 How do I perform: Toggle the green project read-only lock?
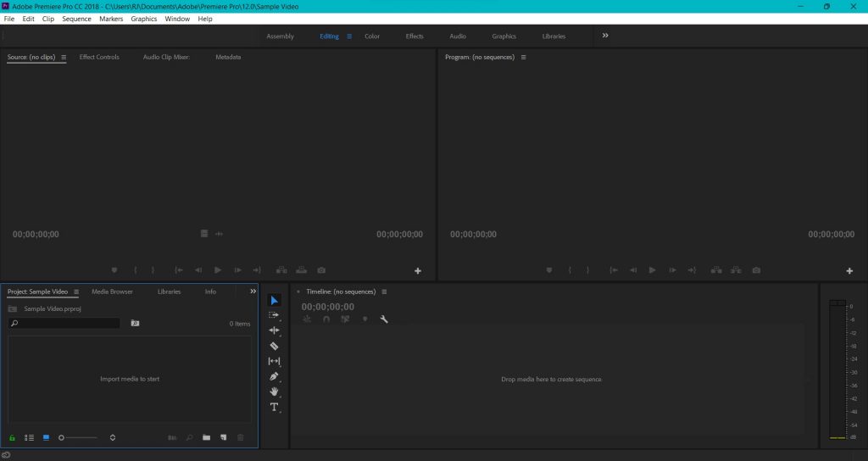pos(12,438)
